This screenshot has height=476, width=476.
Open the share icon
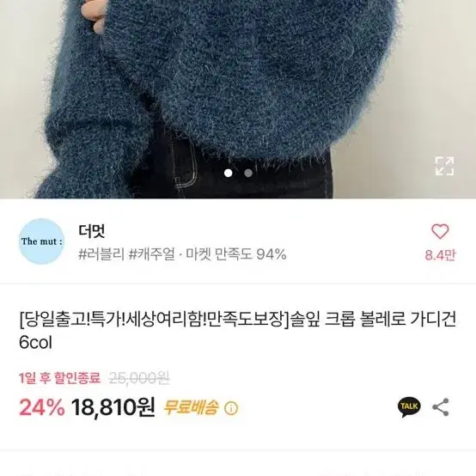[x=441, y=407]
